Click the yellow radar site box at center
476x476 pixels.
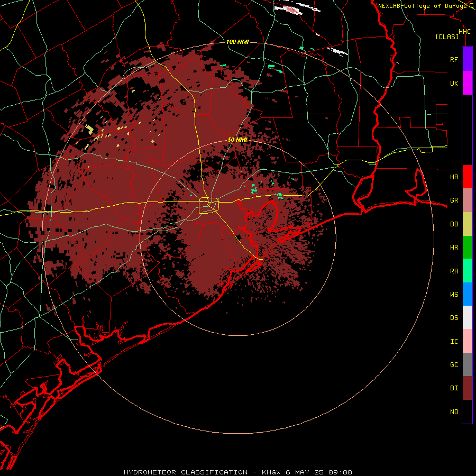pyautogui.click(x=209, y=206)
